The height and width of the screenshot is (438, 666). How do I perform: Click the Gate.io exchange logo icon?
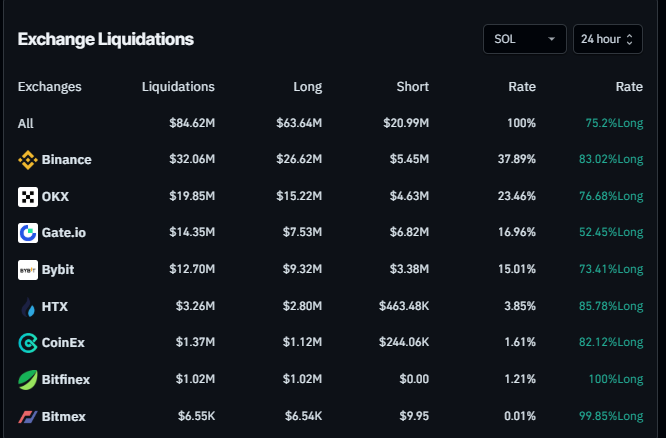[x=28, y=233]
